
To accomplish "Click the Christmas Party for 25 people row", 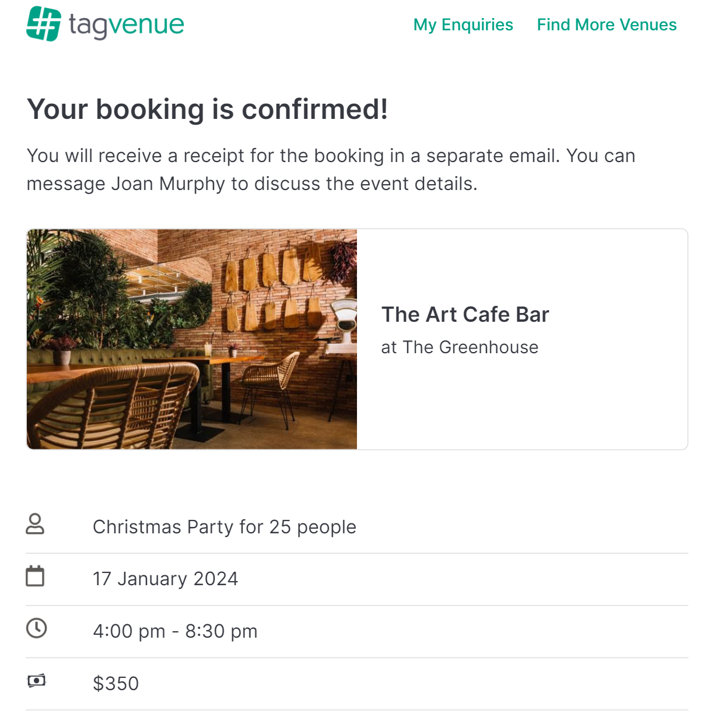I will pyautogui.click(x=357, y=527).
